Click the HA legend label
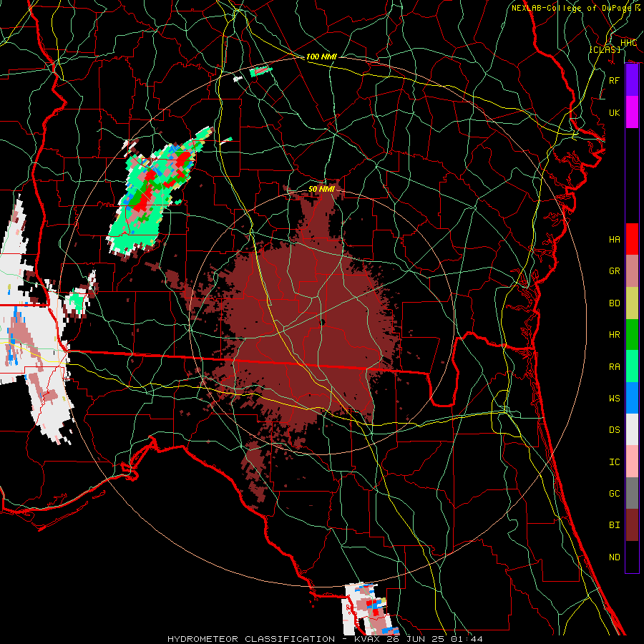Image resolution: width=644 pixels, height=644 pixels. [x=614, y=240]
